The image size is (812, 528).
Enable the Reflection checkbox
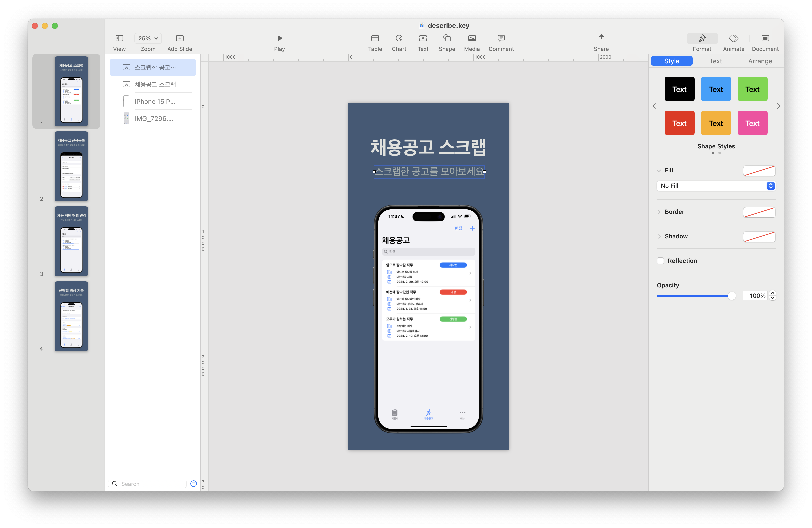pyautogui.click(x=660, y=261)
